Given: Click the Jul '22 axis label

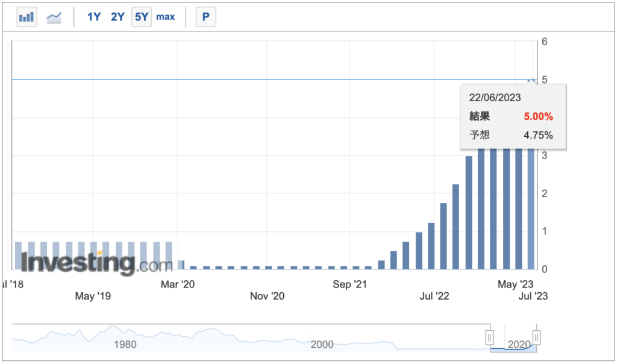Looking at the screenshot, I should point(434,296).
